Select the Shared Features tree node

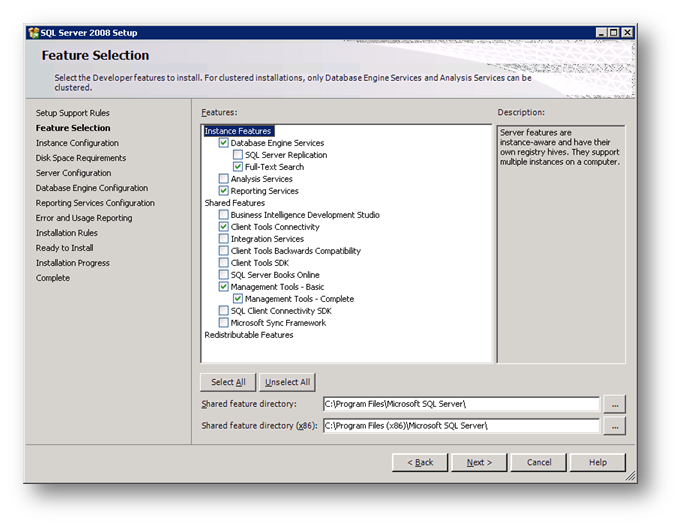235,203
